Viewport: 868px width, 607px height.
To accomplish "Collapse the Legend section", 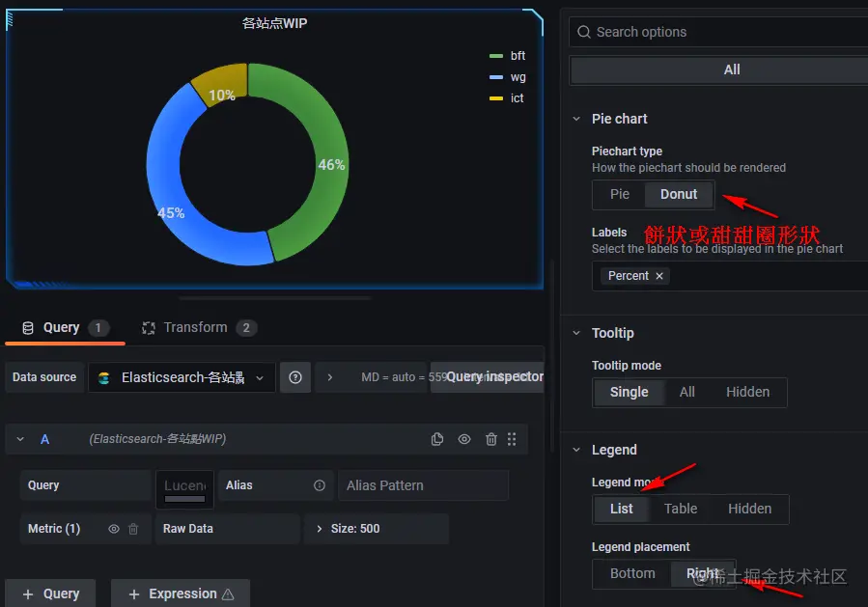I will click(576, 450).
